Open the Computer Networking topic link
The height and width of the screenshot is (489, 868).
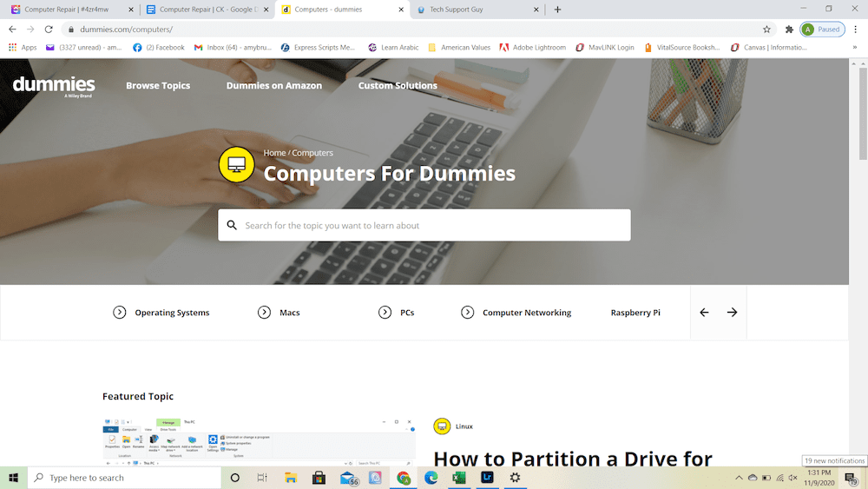[527, 313]
